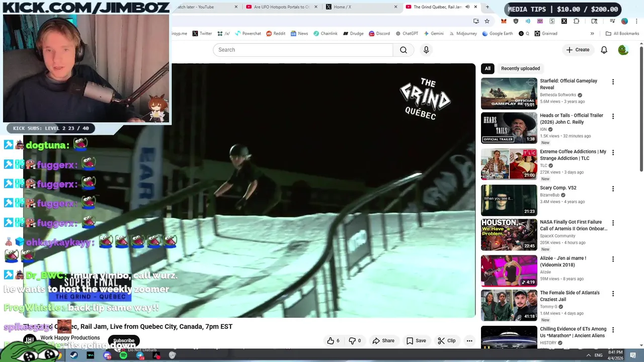Click the install app icon in address bar

(x=476, y=21)
